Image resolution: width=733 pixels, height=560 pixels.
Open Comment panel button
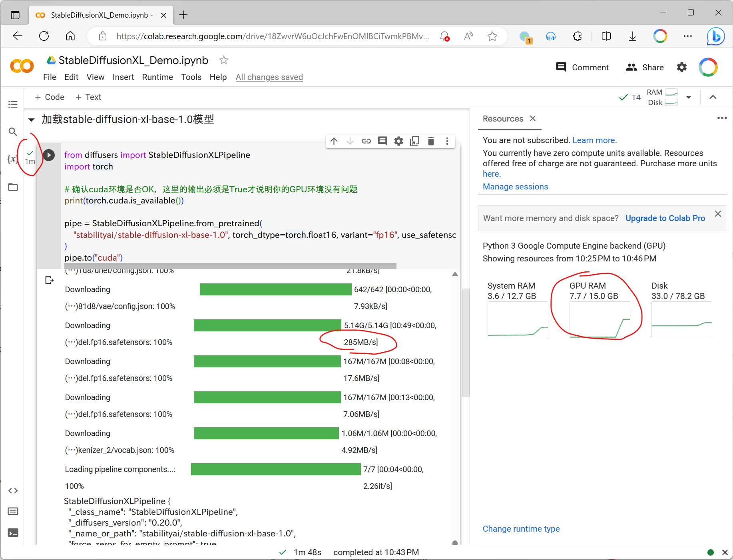pos(582,67)
